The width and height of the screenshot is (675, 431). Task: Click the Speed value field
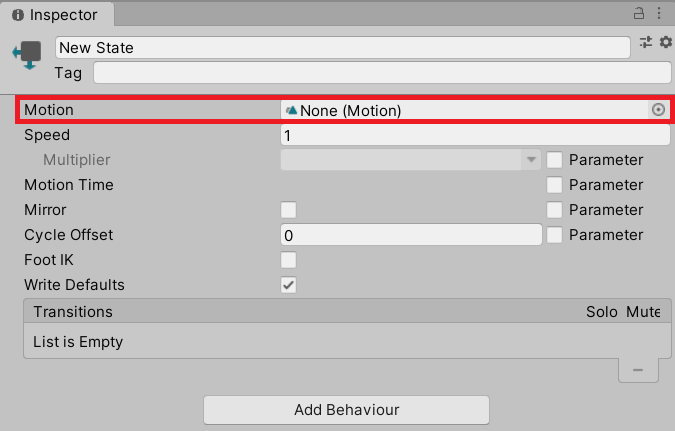coord(475,135)
